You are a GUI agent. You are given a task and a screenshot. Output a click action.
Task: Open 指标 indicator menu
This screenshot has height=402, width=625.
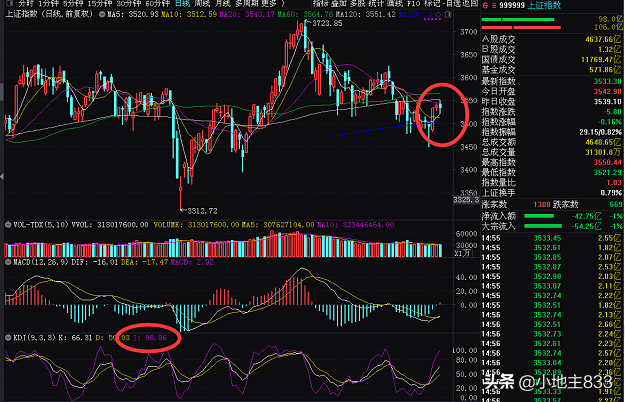coord(321,4)
